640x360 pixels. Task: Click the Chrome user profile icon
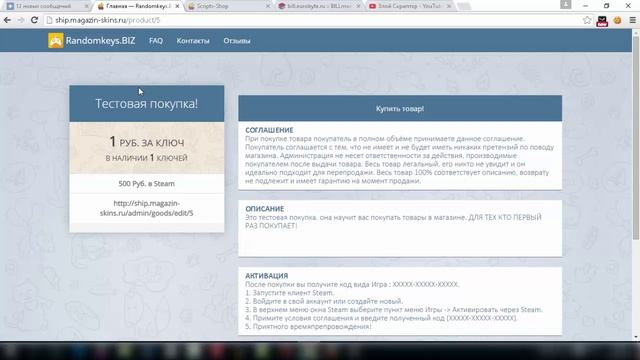click(566, 4)
